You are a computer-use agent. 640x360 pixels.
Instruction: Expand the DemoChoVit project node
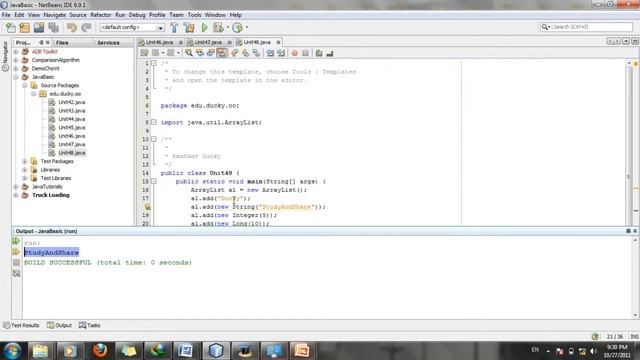[x=16, y=69]
